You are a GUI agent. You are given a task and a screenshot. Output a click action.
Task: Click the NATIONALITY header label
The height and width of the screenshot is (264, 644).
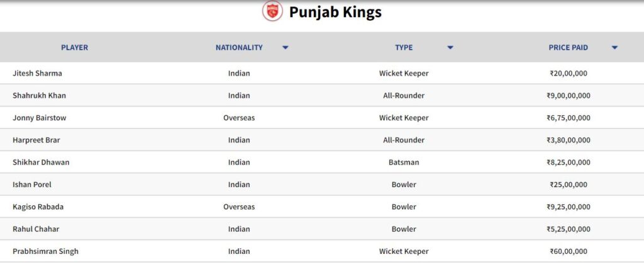239,48
